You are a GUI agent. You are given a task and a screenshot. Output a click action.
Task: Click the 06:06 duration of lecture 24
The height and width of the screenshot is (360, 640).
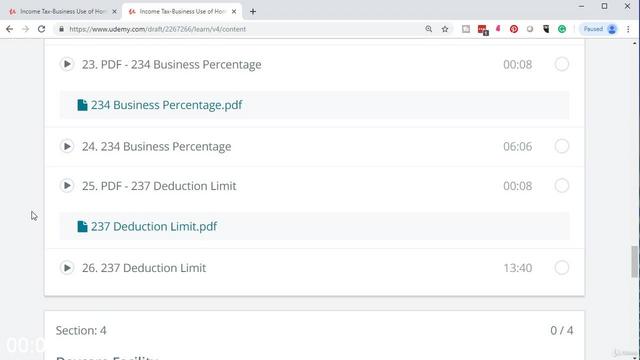(518, 146)
